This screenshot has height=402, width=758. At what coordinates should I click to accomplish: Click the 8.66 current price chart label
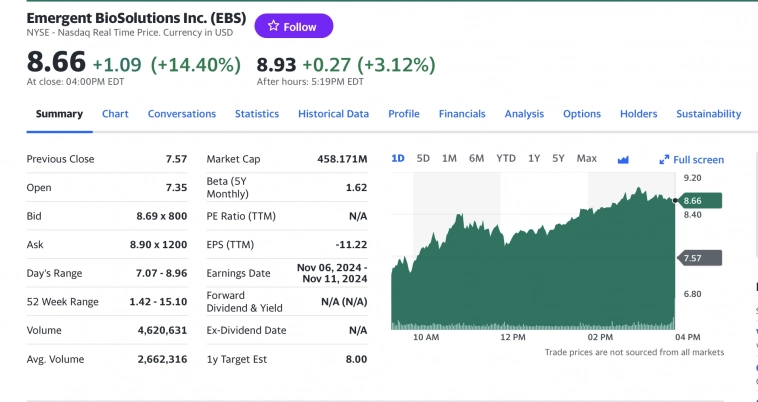[x=699, y=201]
